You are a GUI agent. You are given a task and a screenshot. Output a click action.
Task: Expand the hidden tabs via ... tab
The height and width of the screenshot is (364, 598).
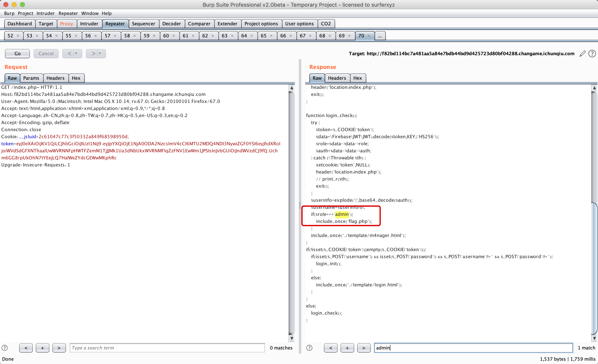pos(380,36)
